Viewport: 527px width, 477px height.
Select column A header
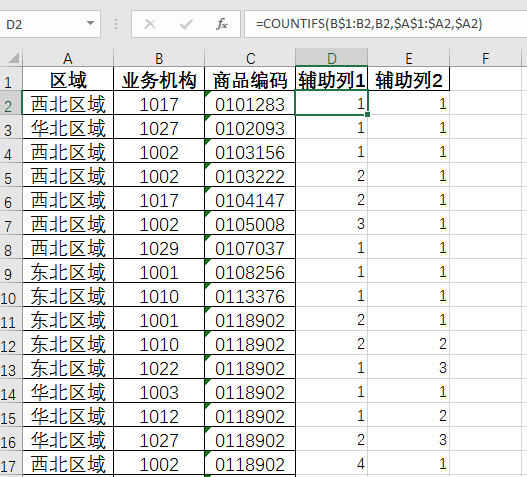(68, 58)
